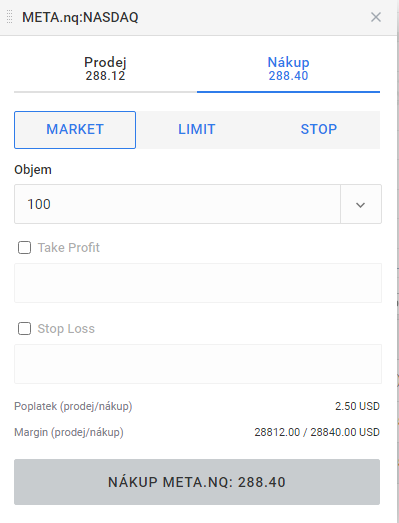Tick the Stop Loss checkbox

(24, 329)
